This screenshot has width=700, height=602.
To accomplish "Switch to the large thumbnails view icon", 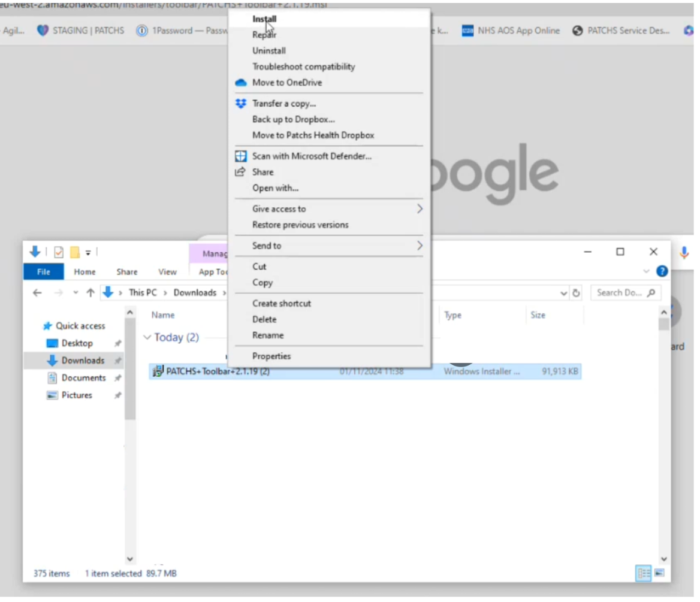I will tap(659, 573).
